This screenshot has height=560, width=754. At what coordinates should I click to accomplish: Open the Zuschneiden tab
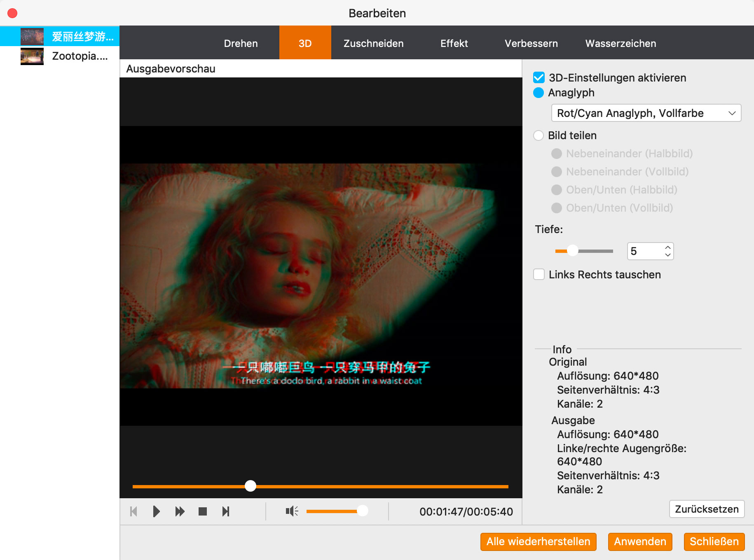(373, 43)
